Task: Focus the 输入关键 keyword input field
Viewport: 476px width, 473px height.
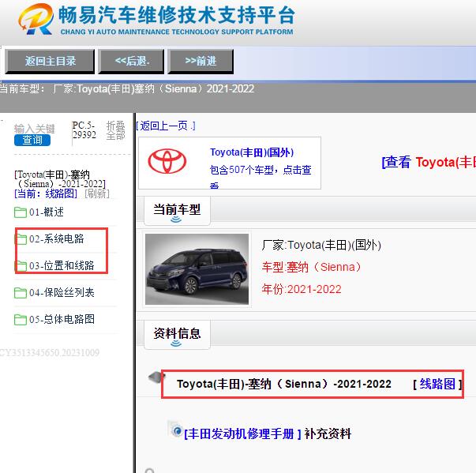Action: click(x=34, y=129)
